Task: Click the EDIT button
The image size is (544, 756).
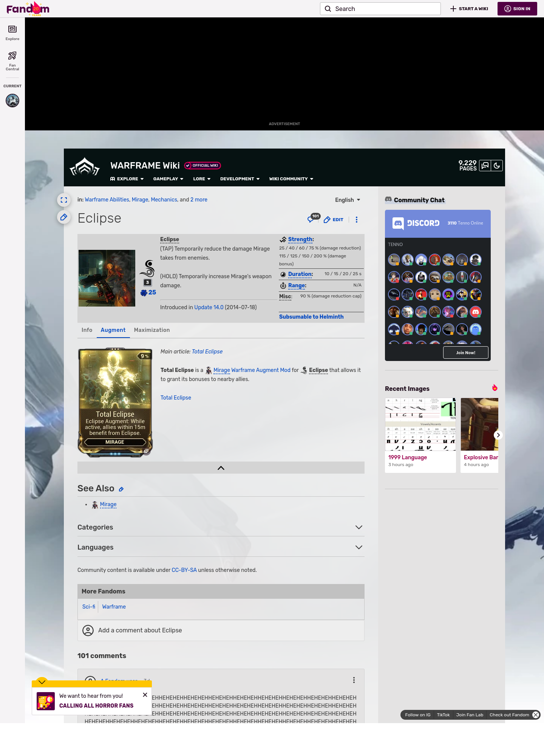Action: click(334, 220)
